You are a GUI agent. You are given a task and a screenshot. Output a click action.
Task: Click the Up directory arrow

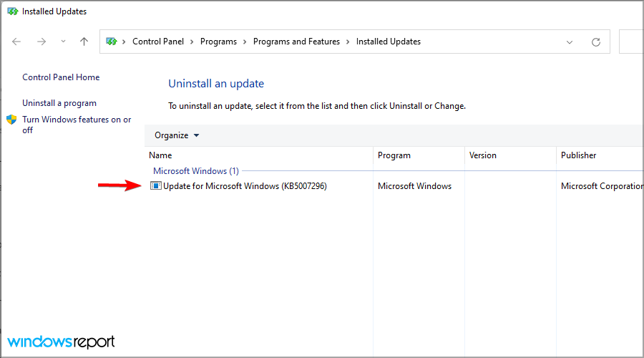pyautogui.click(x=84, y=42)
